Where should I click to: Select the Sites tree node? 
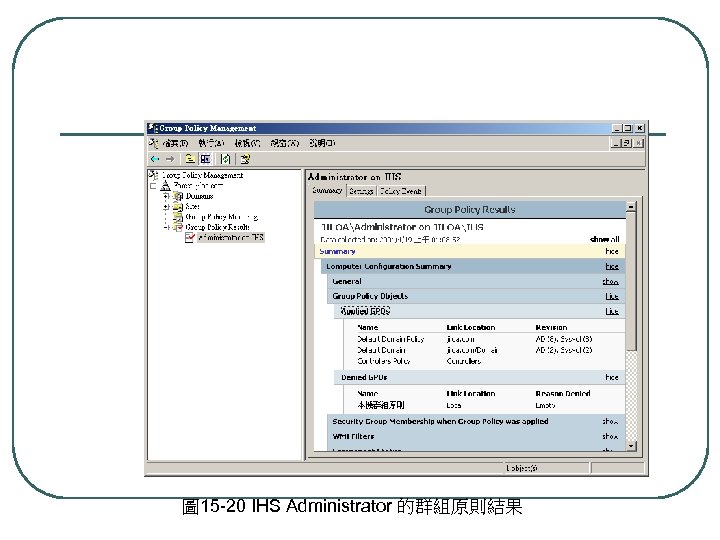[192, 207]
